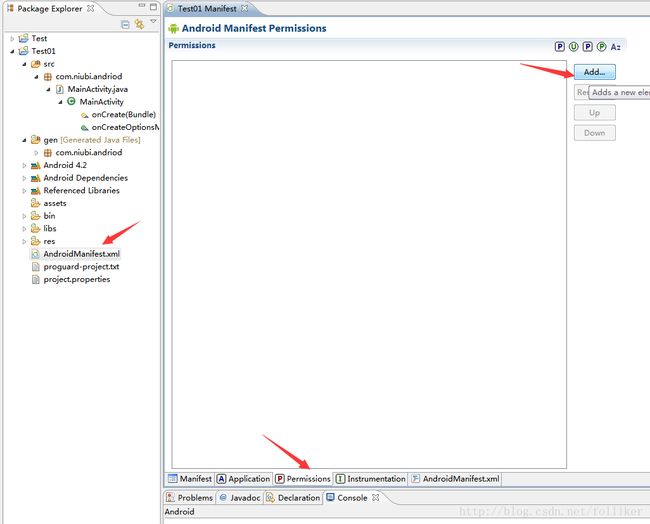The height and width of the screenshot is (524, 650).
Task: Open the Javadoc view tab
Action: tap(240, 498)
